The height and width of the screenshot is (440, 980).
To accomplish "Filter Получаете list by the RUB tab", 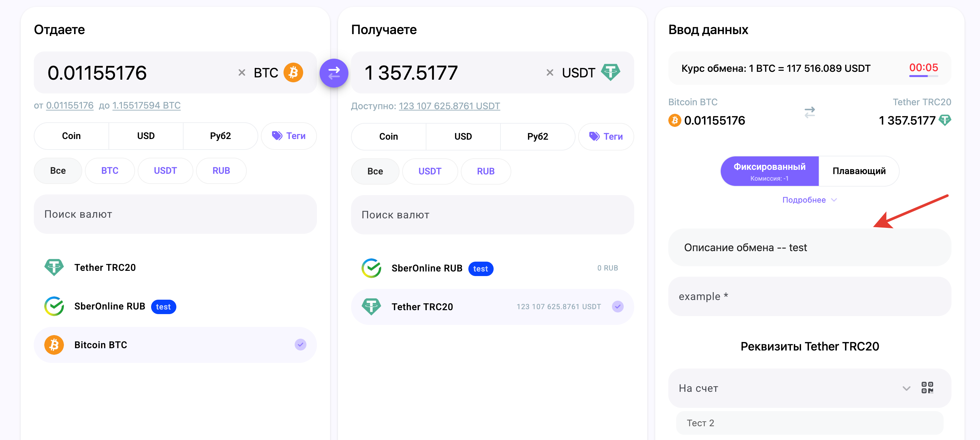I will pos(486,172).
